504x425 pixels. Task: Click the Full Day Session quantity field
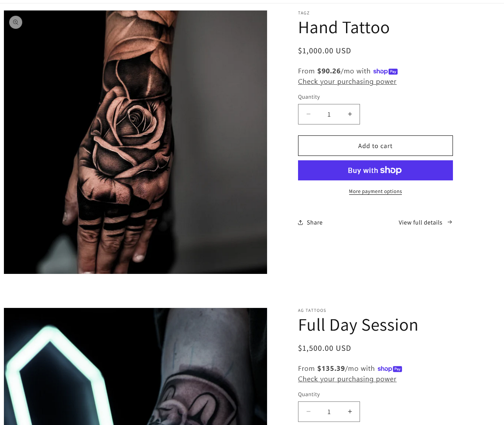point(329,411)
